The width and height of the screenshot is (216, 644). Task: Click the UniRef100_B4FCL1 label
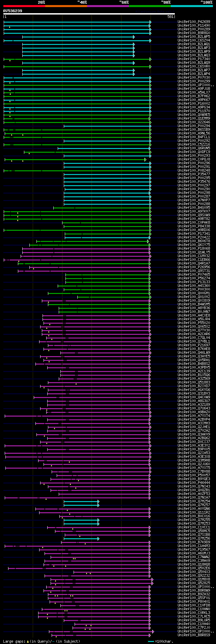pyautogui.click(x=194, y=137)
